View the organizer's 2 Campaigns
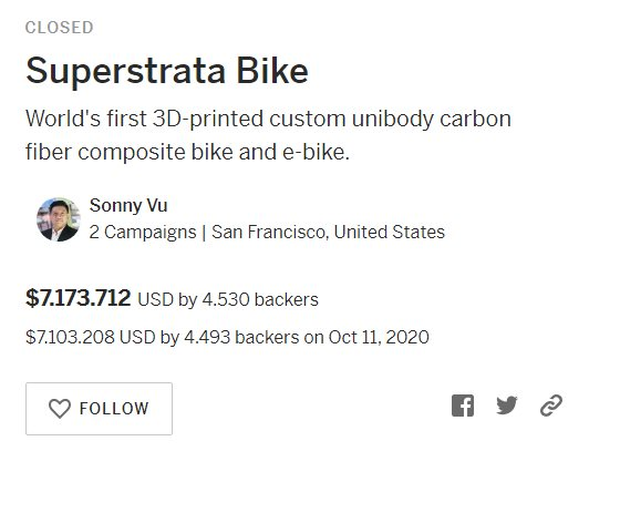The width and height of the screenshot is (620, 513). pyautogui.click(x=143, y=232)
